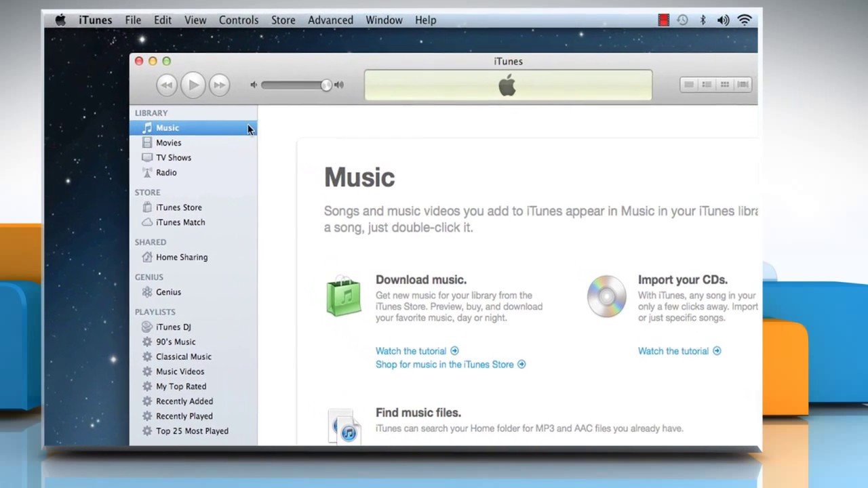The width and height of the screenshot is (868, 488).
Task: Switch to grid view
Action: coord(725,85)
